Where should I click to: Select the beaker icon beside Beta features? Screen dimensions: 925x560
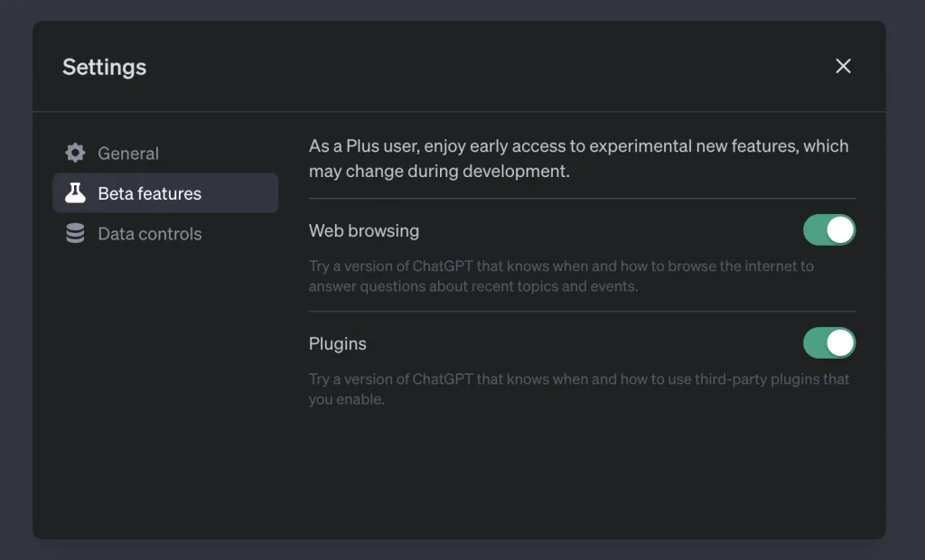pos(76,192)
